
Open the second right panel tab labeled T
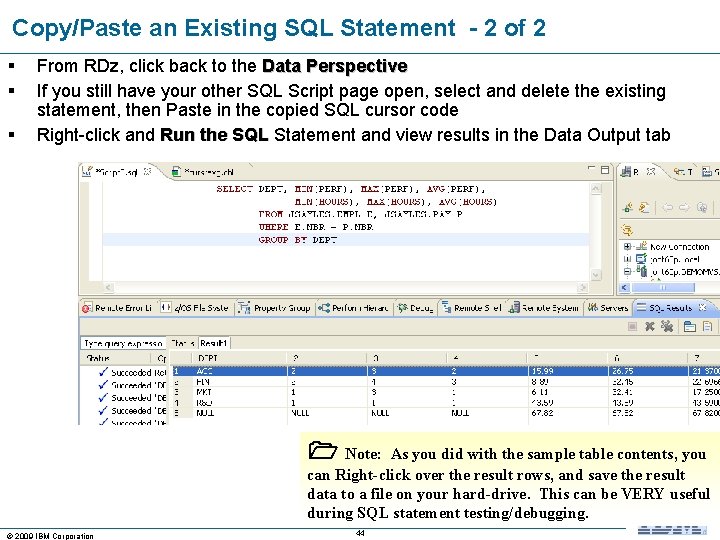pos(684,172)
